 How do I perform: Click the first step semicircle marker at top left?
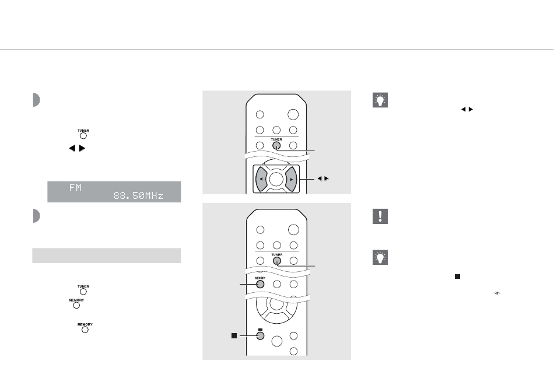tap(36, 100)
